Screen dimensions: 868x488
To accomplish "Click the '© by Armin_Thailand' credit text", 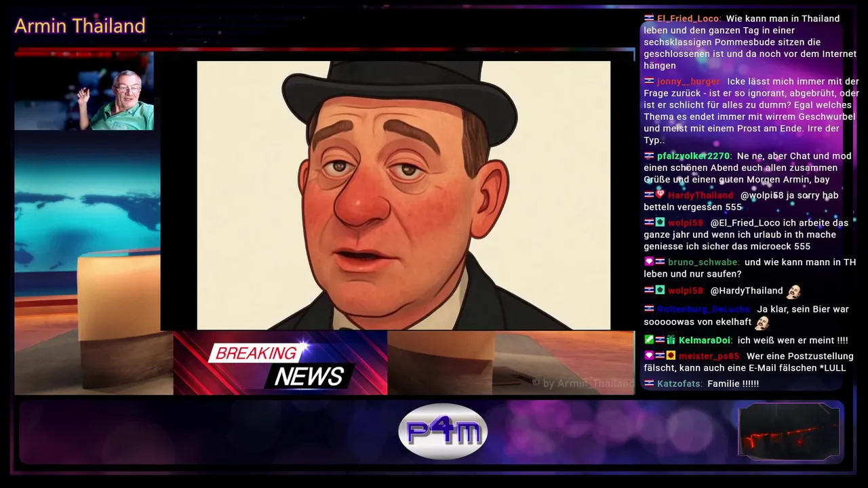I will point(583,384).
